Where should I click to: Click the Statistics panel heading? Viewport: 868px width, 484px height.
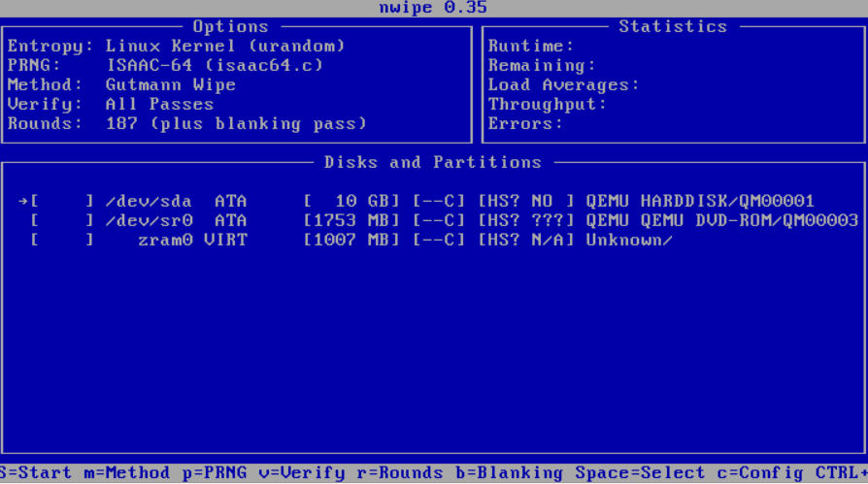[x=673, y=26]
